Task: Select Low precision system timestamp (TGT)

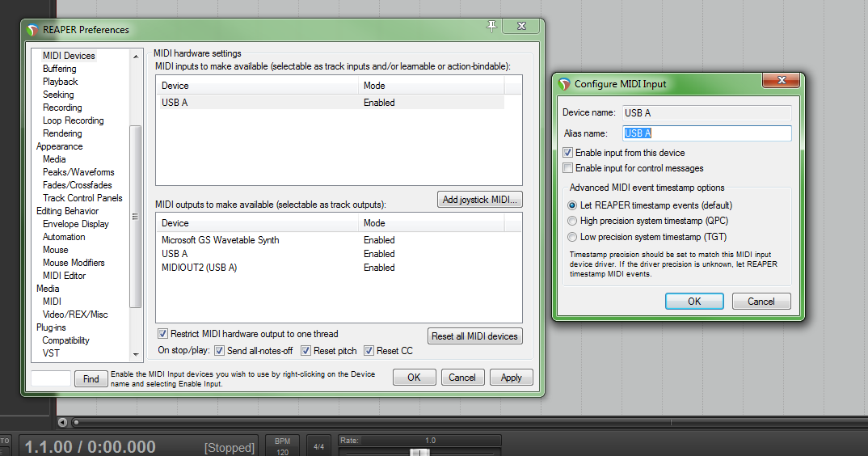Action: pos(572,237)
